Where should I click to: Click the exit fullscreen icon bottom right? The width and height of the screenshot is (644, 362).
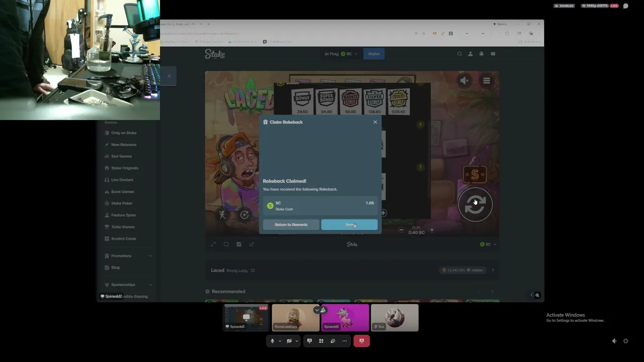point(626,341)
